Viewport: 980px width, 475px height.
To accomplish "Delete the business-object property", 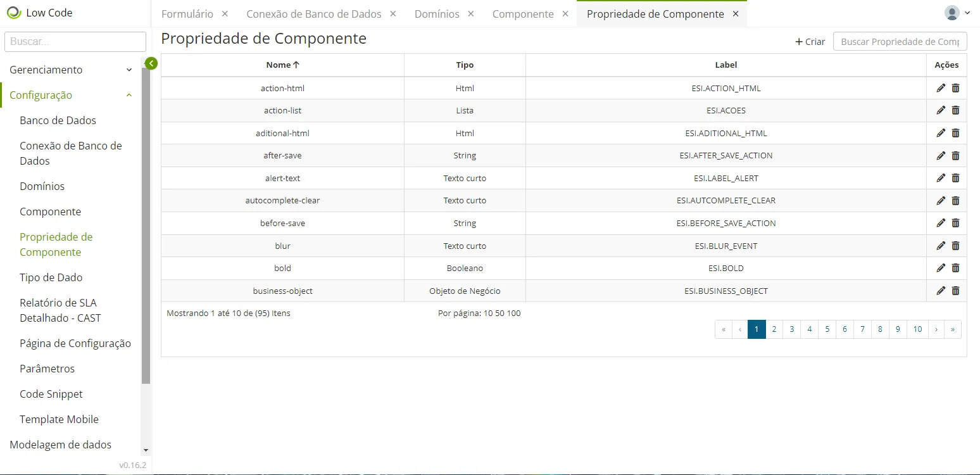I will (955, 291).
